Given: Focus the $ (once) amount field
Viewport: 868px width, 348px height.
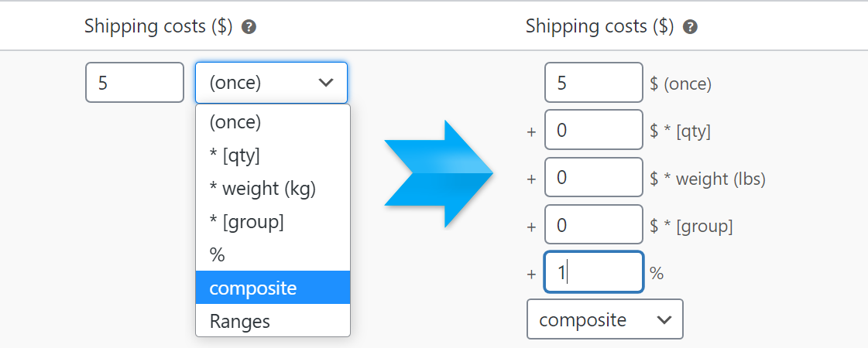Looking at the screenshot, I should (x=593, y=83).
